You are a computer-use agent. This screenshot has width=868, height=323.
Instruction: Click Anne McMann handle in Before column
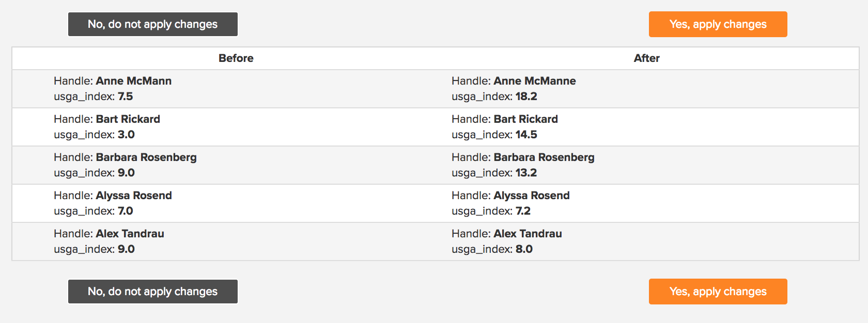click(134, 81)
